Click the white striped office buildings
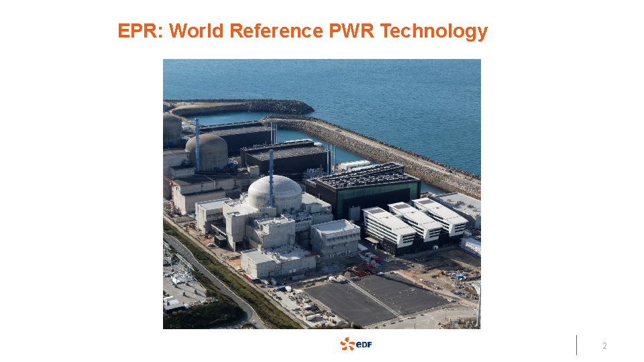The height and width of the screenshot is (362, 644). click(415, 220)
